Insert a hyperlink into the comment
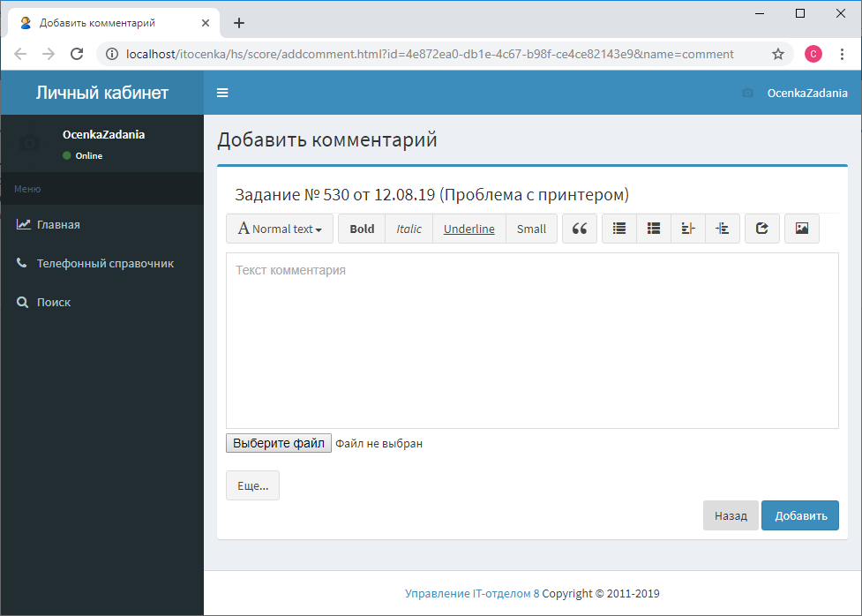 (761, 229)
